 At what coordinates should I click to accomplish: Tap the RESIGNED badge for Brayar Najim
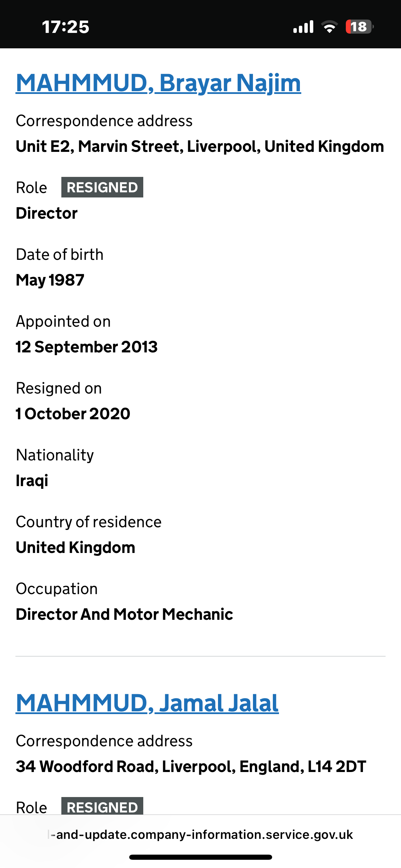pyautogui.click(x=102, y=187)
